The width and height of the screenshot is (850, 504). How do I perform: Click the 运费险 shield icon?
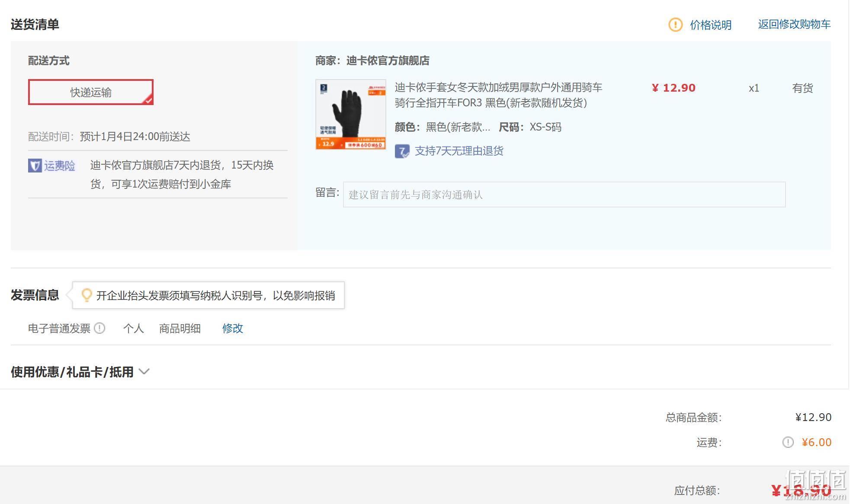(35, 166)
